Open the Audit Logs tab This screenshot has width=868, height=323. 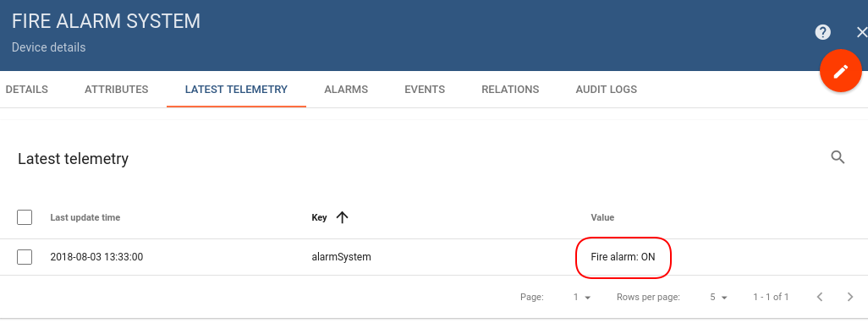606,89
